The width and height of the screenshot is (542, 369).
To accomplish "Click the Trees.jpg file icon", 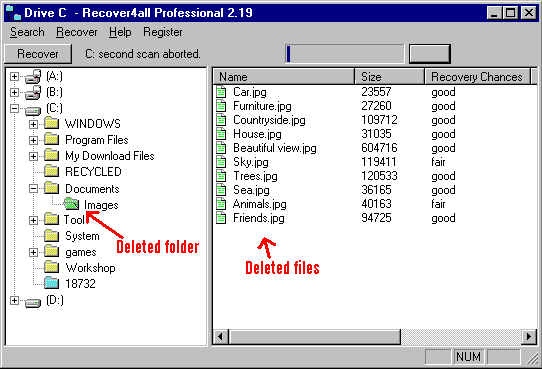I will tap(221, 176).
